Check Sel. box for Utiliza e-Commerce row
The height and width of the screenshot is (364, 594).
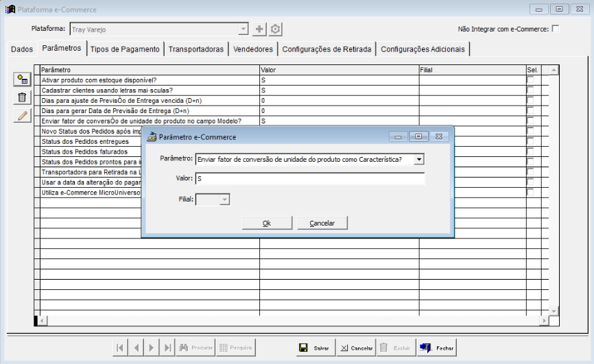(530, 193)
